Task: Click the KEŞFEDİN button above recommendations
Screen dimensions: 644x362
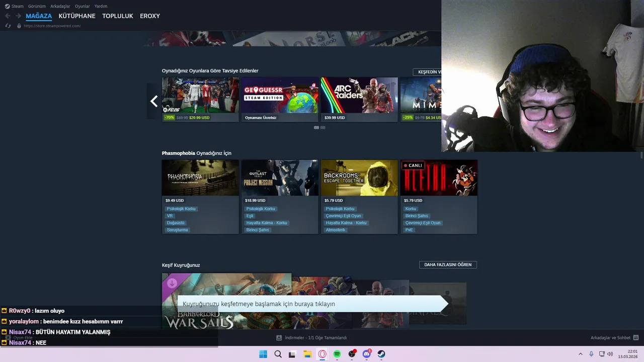Action: coord(427,72)
